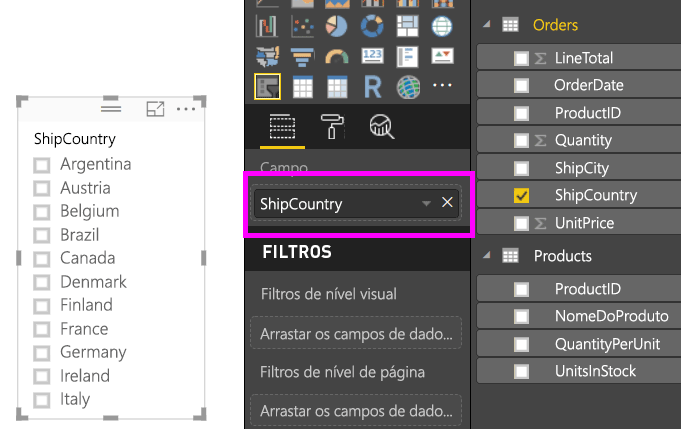Check the UnitPrice field checkbox
The width and height of the screenshot is (681, 429).
(x=521, y=224)
